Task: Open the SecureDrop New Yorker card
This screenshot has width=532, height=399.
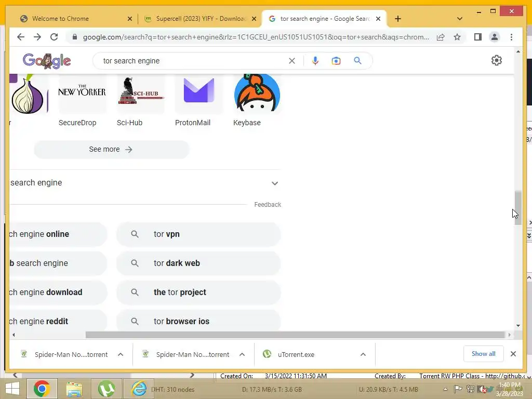Action: (x=82, y=100)
